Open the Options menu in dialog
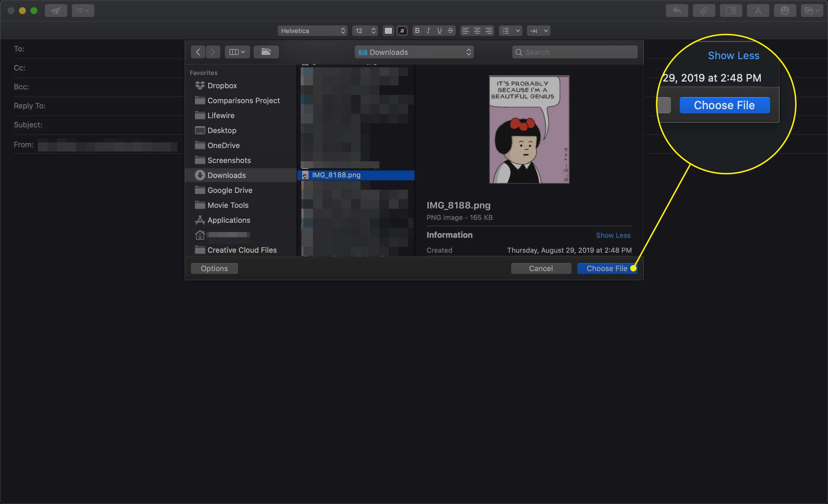 (214, 268)
